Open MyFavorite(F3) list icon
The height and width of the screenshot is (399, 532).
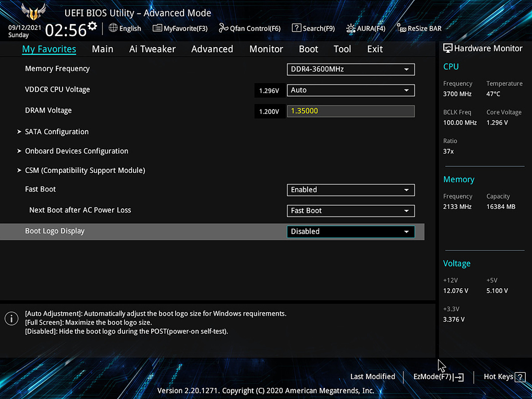pos(157,28)
